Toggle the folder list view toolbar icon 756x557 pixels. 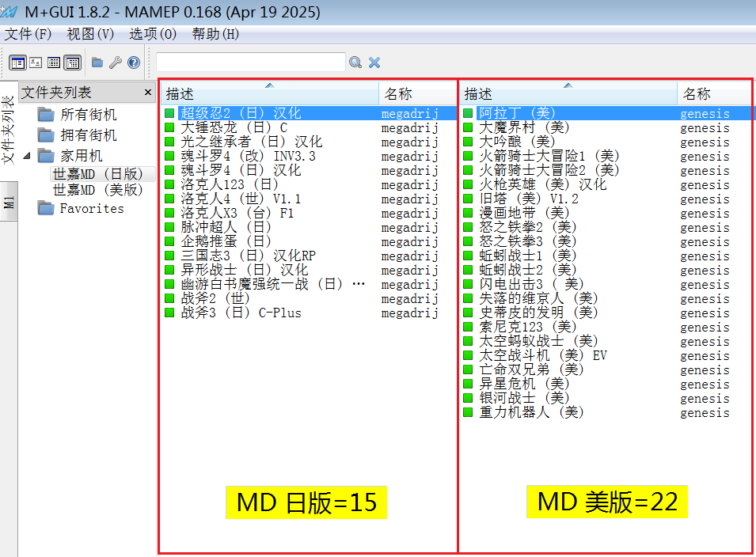18,63
